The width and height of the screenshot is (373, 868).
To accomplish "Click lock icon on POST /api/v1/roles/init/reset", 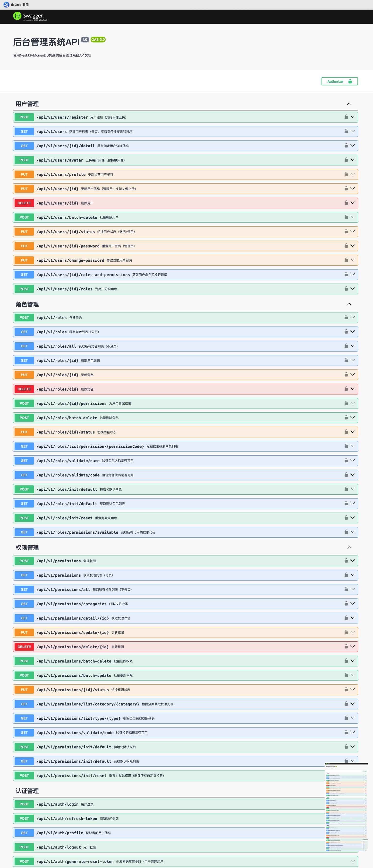I will coord(346,517).
